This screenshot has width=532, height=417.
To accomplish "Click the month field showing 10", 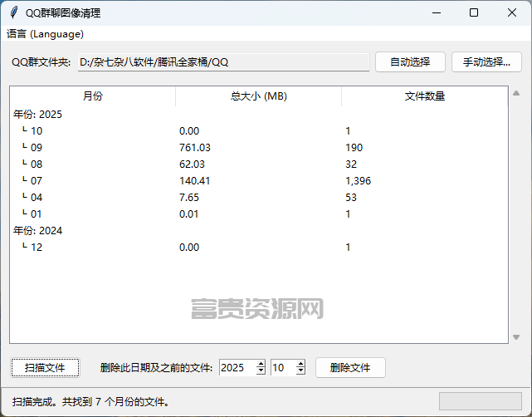I will pyautogui.click(x=283, y=367).
